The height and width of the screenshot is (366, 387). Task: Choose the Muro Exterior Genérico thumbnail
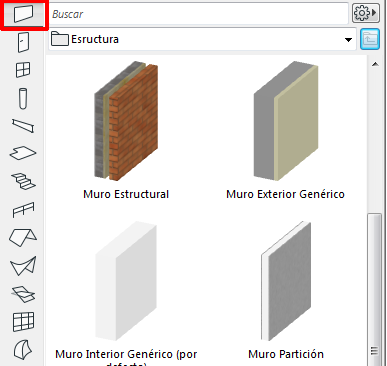pyautogui.click(x=286, y=121)
